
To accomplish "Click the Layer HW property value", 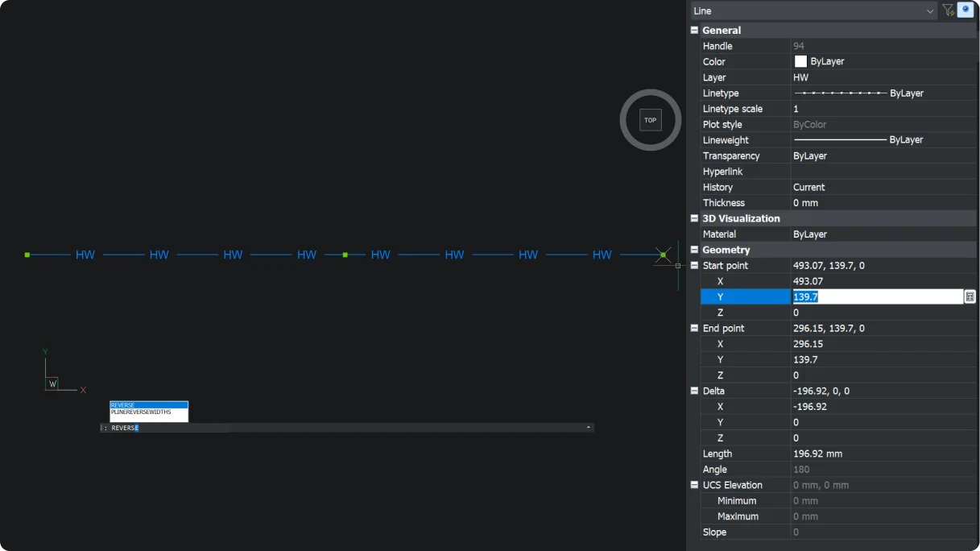I will tap(882, 77).
